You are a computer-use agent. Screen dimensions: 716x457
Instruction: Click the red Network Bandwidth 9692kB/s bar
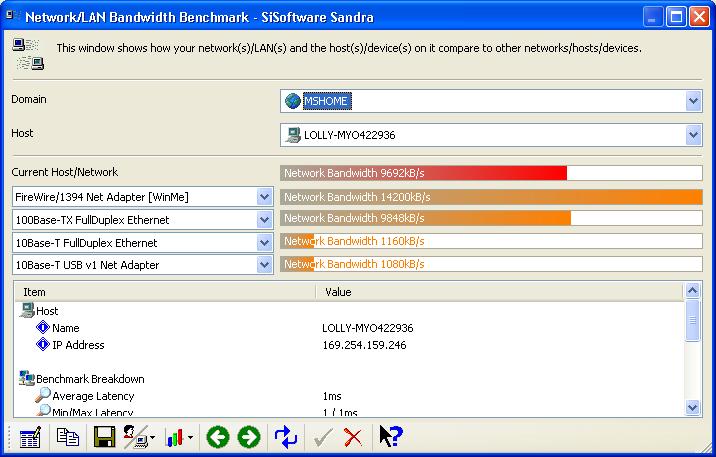pos(491,173)
